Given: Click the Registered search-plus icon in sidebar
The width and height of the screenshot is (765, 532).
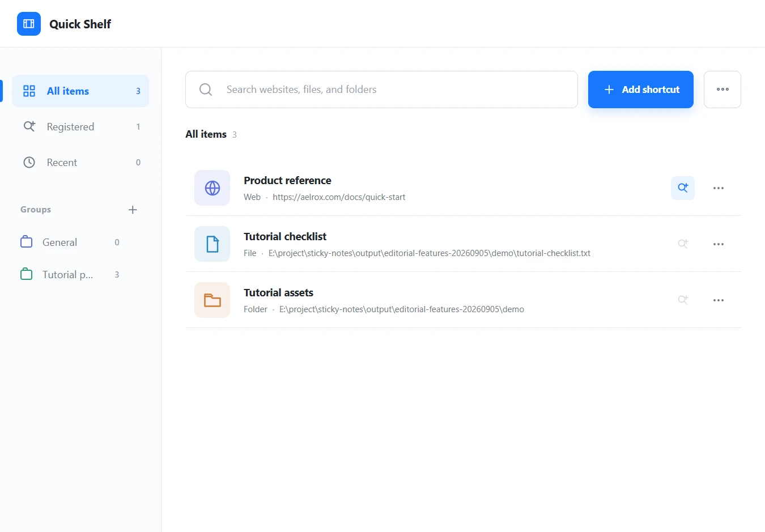Looking at the screenshot, I should (29, 126).
